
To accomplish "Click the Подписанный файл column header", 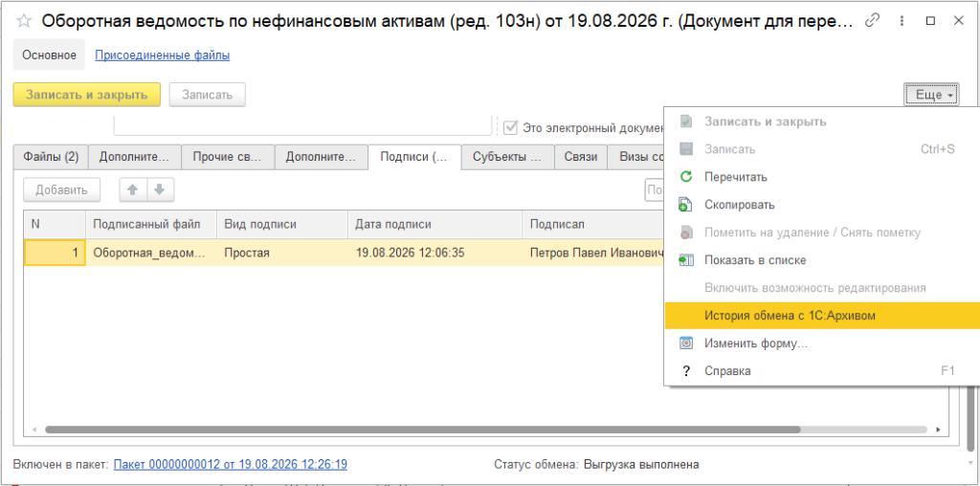I will (151, 224).
